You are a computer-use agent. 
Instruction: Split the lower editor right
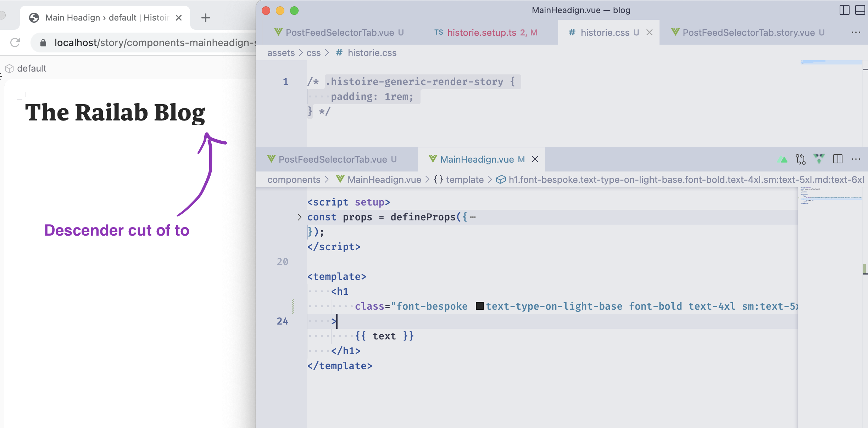pos(838,159)
